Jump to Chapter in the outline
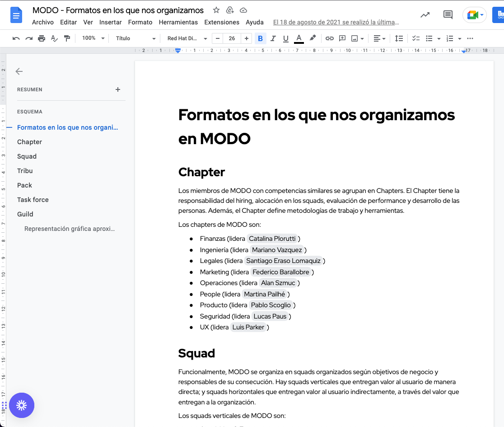Viewport: 504px width, 427px height. pos(29,142)
